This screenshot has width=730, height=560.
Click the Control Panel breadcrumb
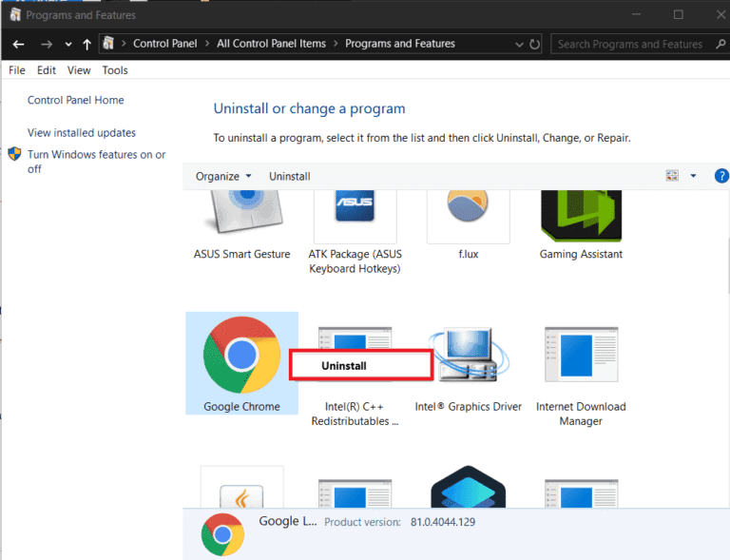(164, 44)
